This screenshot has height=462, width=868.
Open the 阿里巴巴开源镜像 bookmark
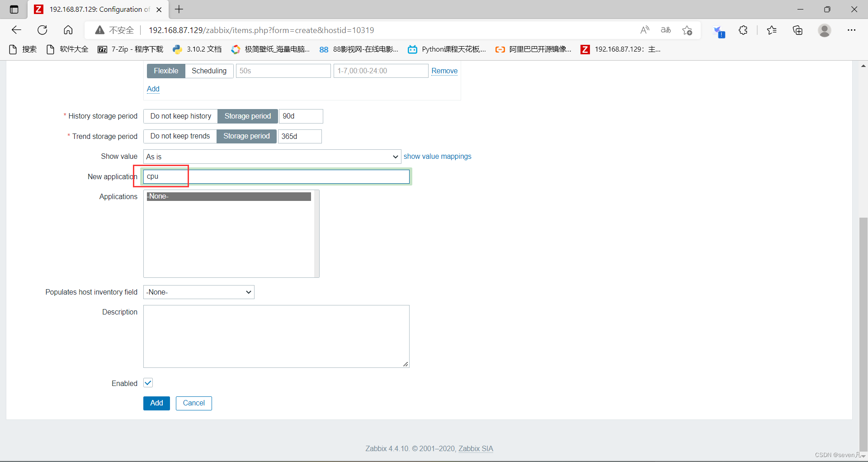click(533, 49)
